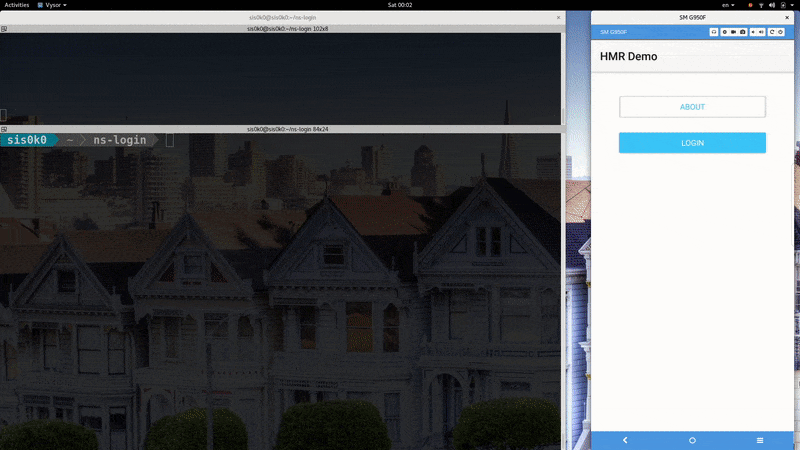This screenshot has height=450, width=800.
Task: Click the upper terminal pane titled 102x8
Action: coord(280,75)
